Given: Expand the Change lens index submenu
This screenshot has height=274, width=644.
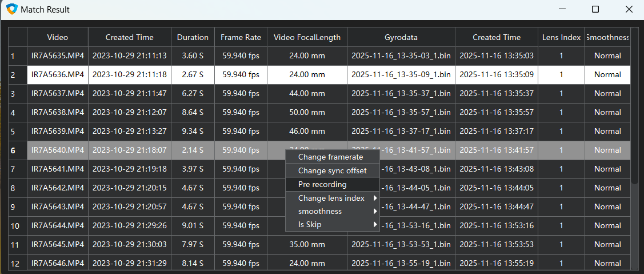Looking at the screenshot, I should coord(375,198).
